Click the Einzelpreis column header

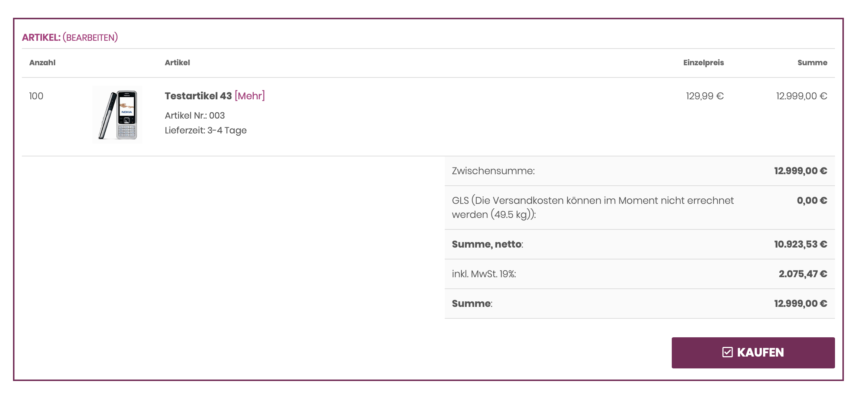(703, 63)
